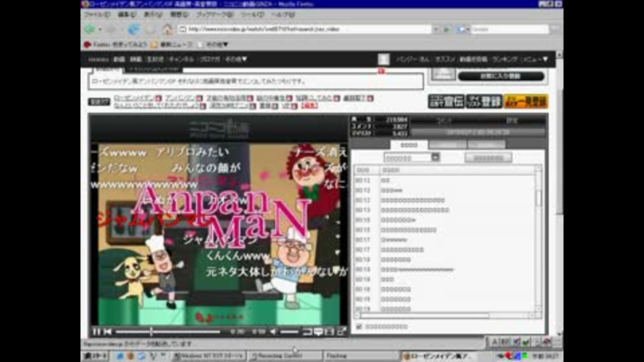644x362 pixels.
Task: Toggle repeat playback icon in player
Action: click(307, 331)
